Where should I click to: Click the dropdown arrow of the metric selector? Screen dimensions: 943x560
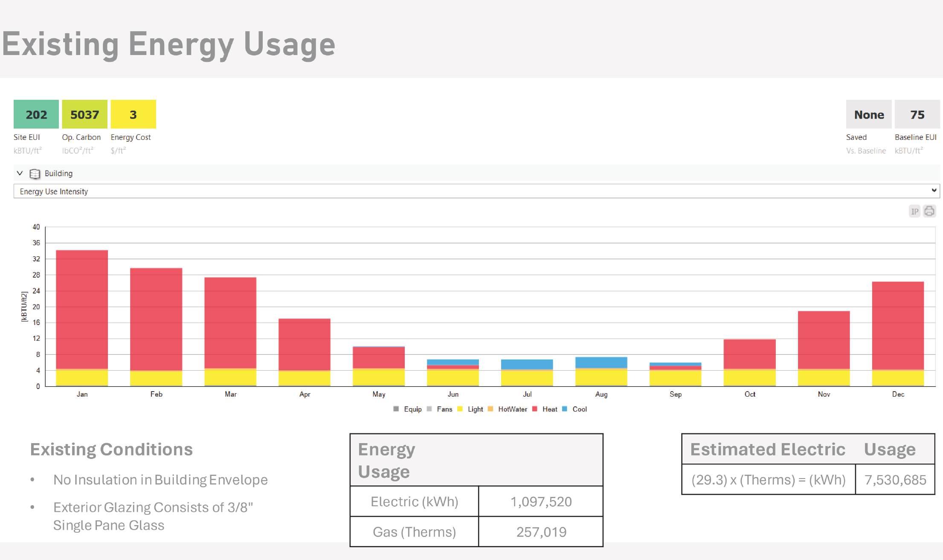[x=934, y=191]
